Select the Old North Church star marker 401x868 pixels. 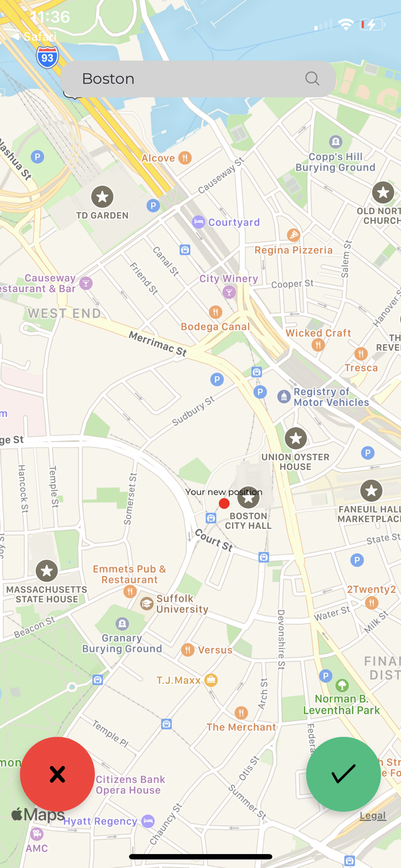click(x=383, y=192)
